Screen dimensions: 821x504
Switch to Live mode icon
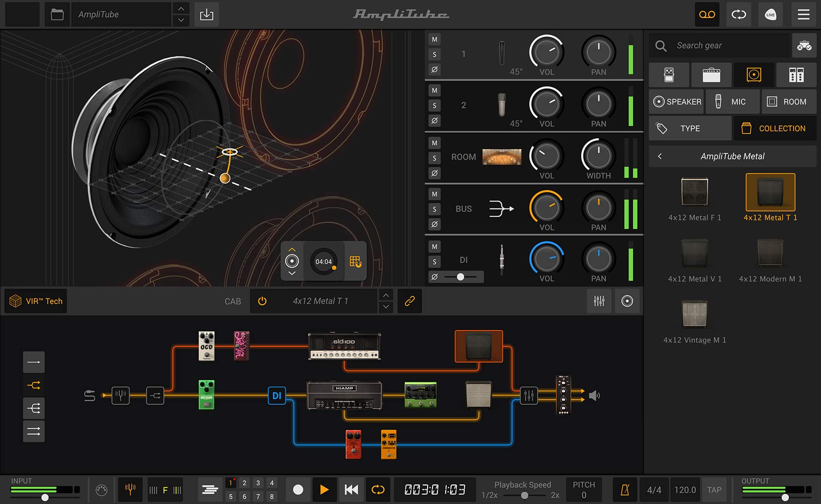(x=771, y=15)
